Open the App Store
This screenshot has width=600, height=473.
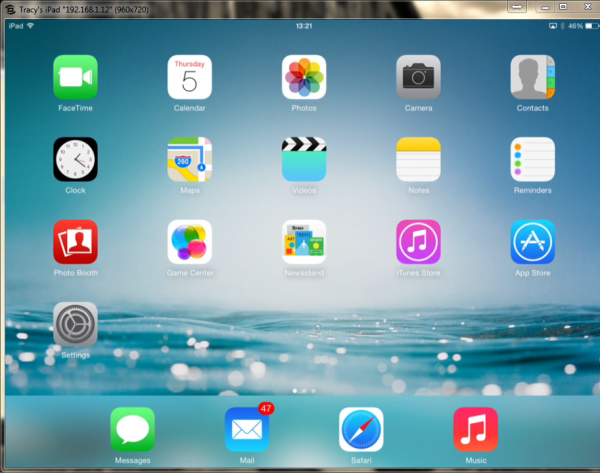[x=532, y=242]
